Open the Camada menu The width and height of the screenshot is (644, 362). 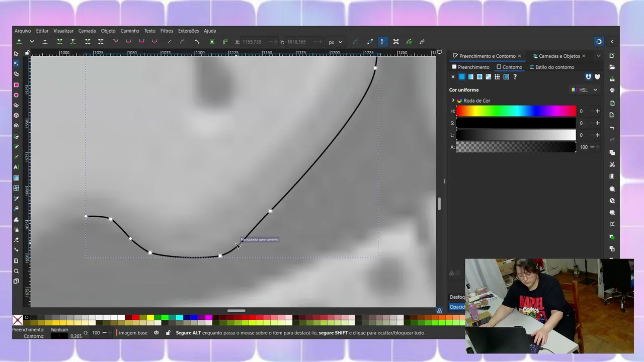pyautogui.click(x=87, y=31)
